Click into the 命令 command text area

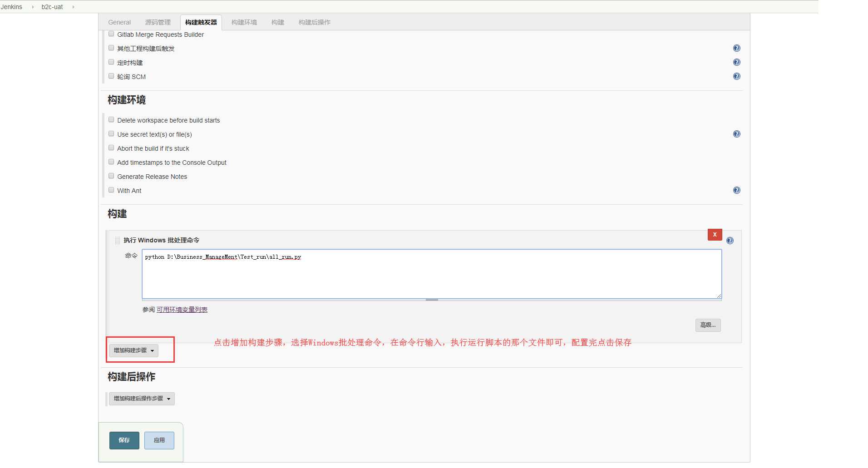coord(432,274)
